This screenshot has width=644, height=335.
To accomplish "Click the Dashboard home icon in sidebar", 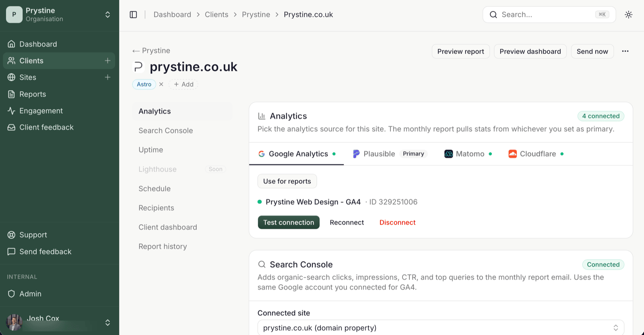I will click(x=11, y=44).
